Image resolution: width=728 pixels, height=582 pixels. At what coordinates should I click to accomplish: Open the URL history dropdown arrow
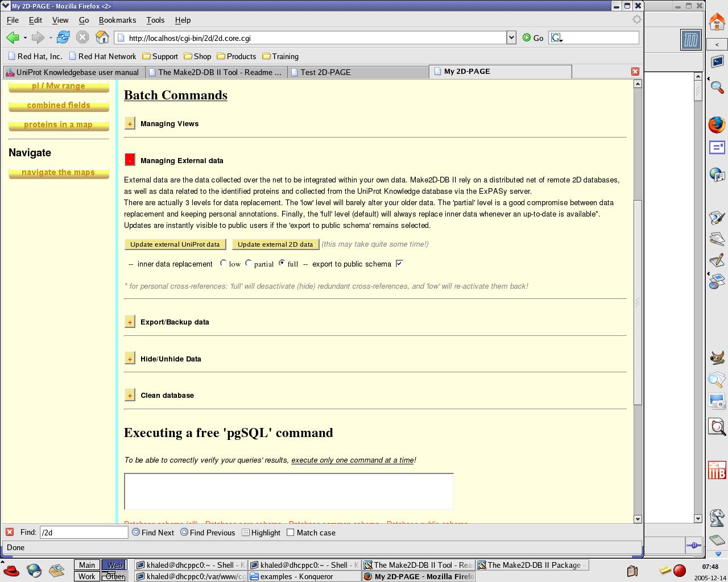pos(511,38)
